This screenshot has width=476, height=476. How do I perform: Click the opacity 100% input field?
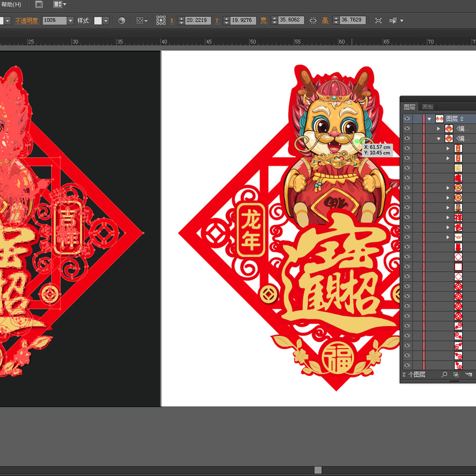click(54, 20)
